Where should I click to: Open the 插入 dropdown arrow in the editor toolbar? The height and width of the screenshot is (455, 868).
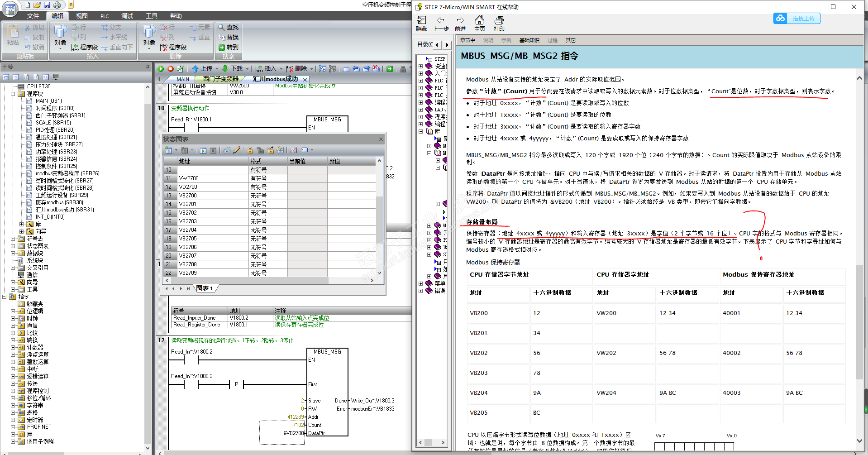(281, 69)
